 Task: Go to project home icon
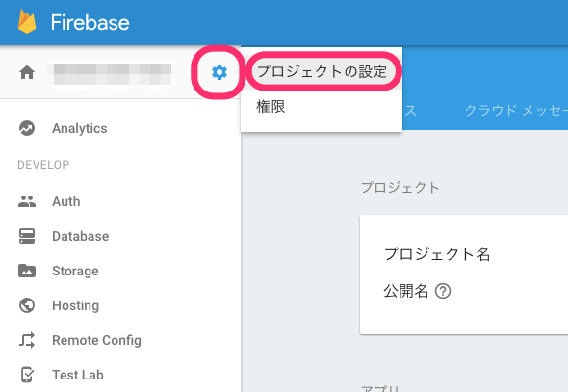[x=27, y=72]
